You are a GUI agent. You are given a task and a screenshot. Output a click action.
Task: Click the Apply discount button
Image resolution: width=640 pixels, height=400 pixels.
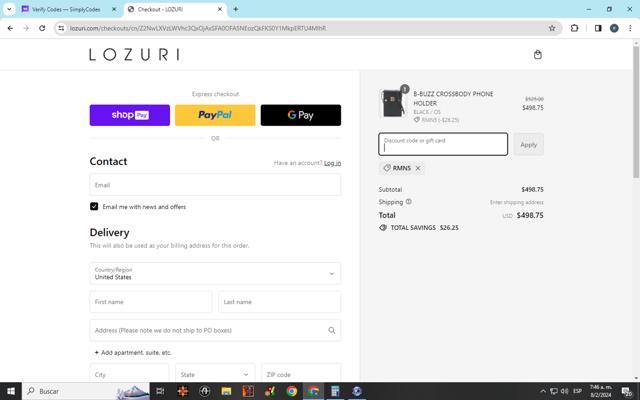[x=529, y=144]
